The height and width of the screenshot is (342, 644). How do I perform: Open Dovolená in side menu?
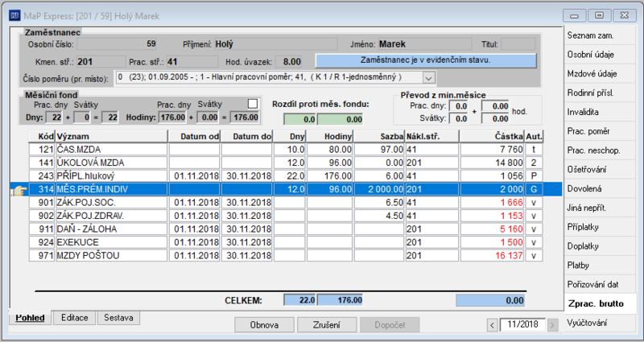(600, 189)
